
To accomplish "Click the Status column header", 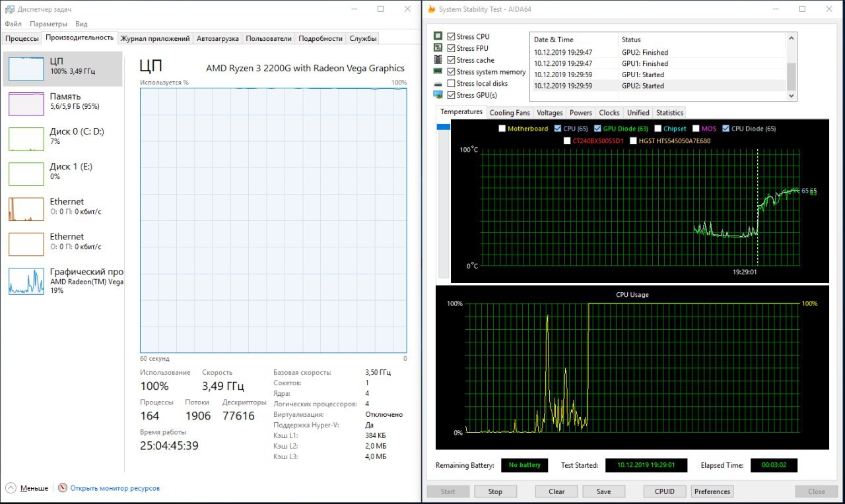I will (x=703, y=40).
